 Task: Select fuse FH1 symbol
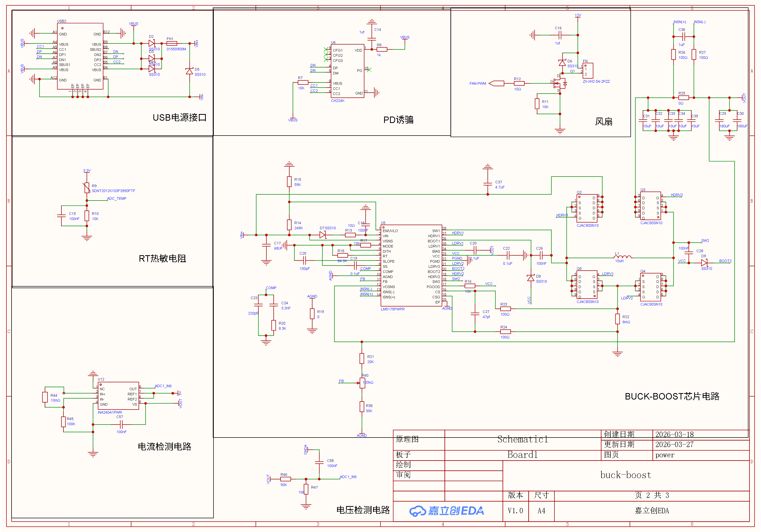[x=172, y=43]
